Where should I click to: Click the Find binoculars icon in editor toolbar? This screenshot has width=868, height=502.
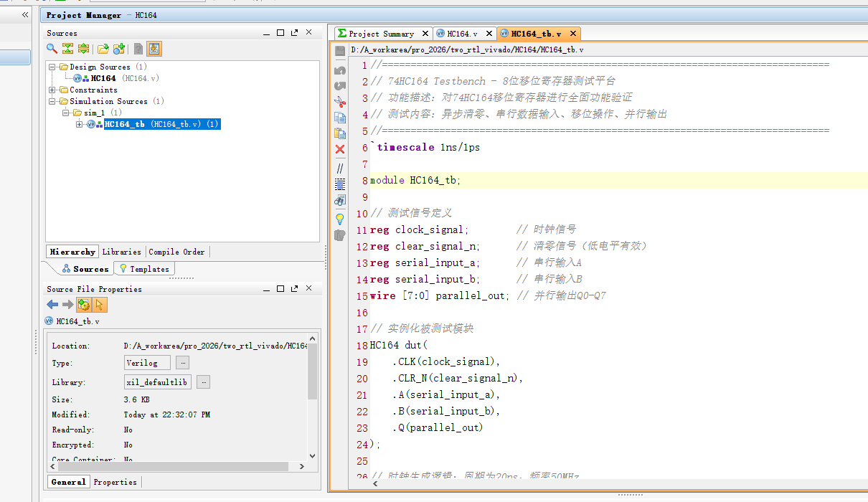340,200
